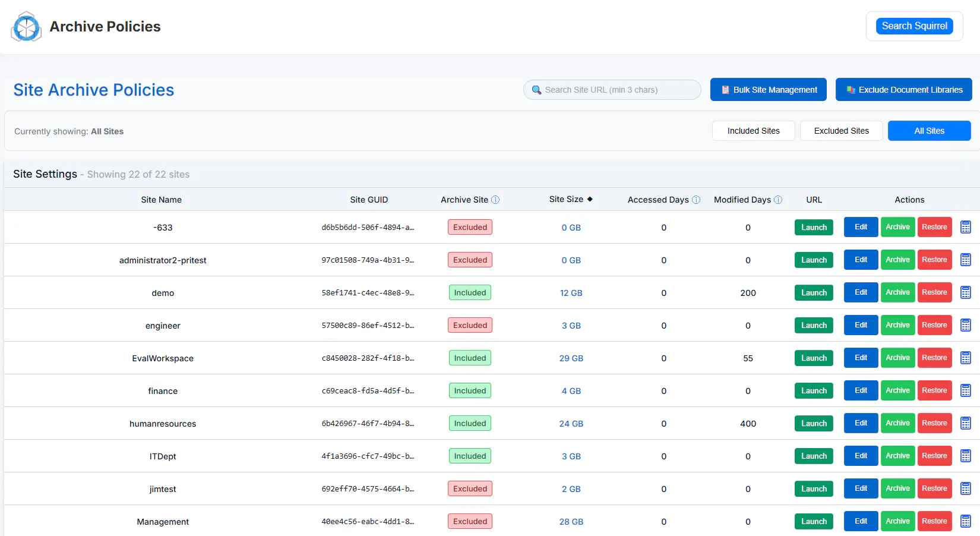Archive the EvalWorkspace site
The width and height of the screenshot is (980, 536).
tap(898, 358)
